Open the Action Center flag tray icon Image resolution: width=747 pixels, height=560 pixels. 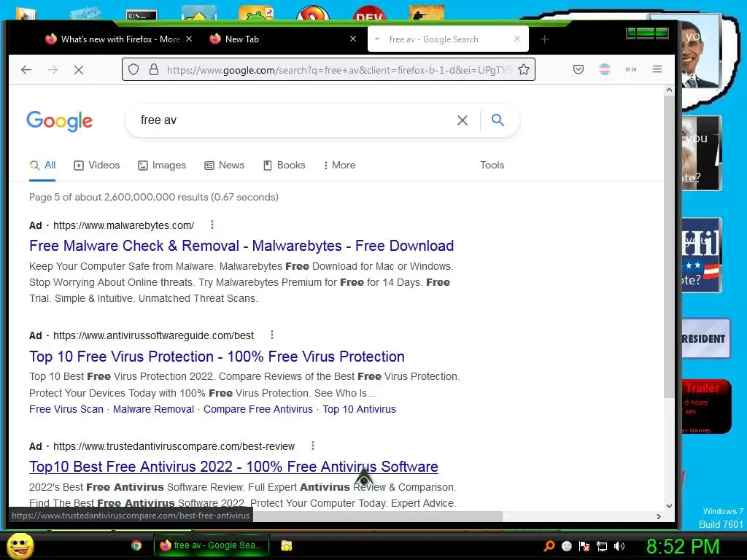(x=584, y=546)
